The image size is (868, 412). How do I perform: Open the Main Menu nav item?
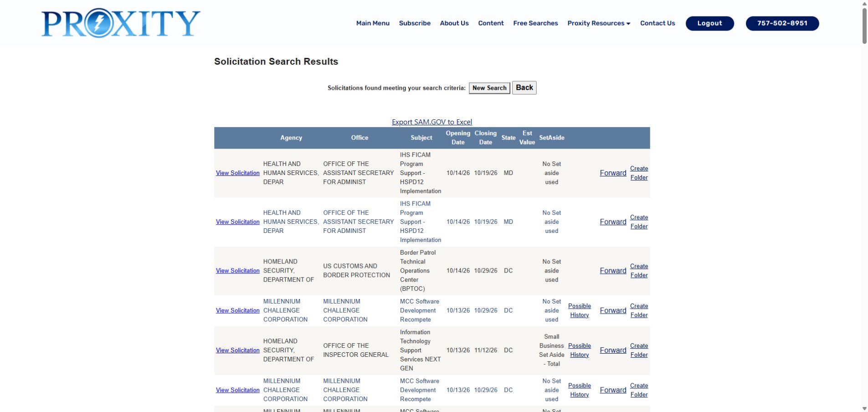coord(373,23)
